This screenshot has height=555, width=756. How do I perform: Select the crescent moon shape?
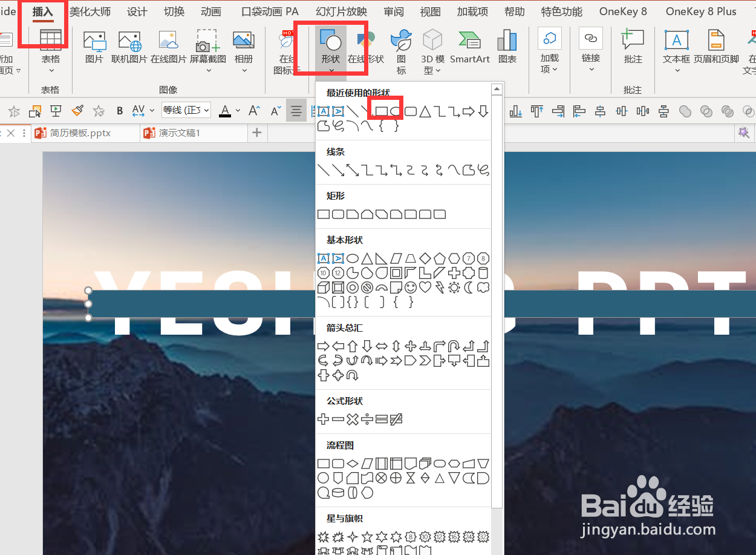coord(469,287)
